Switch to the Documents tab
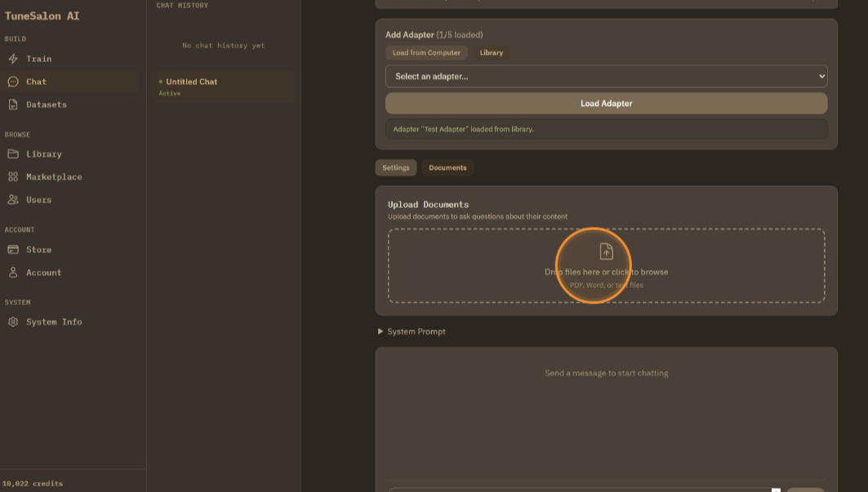The width and height of the screenshot is (868, 492). tap(447, 167)
